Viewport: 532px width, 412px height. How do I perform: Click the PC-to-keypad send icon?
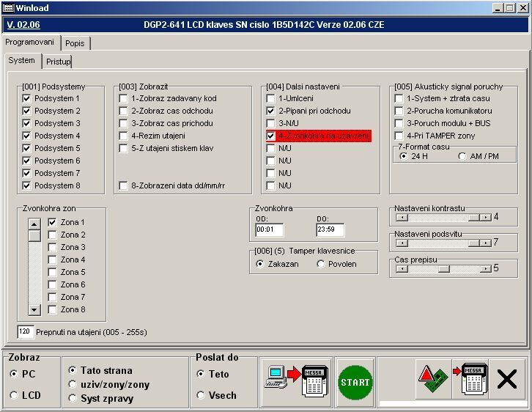[295, 382]
